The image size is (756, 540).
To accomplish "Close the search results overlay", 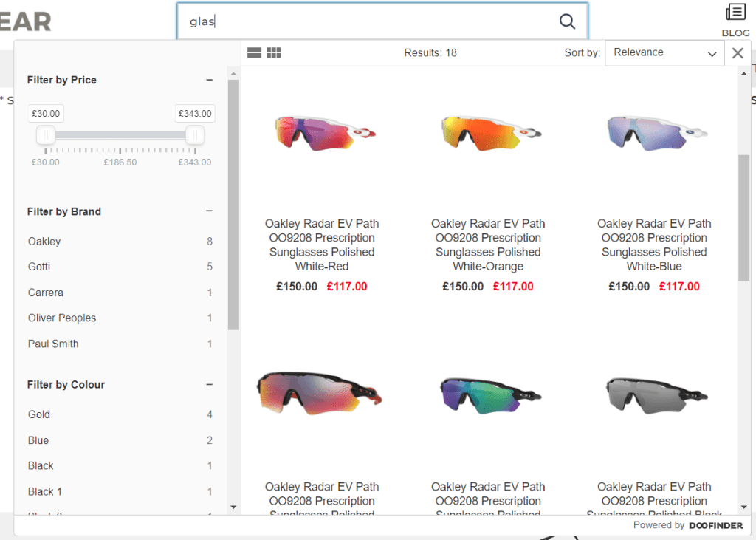I will click(738, 53).
